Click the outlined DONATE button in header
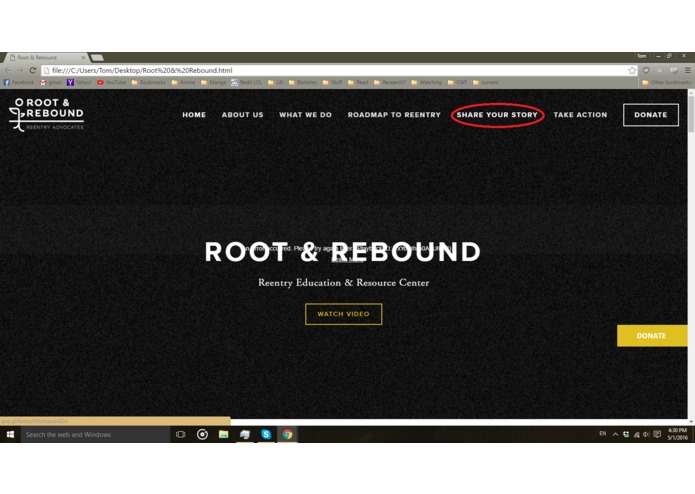 coord(651,115)
